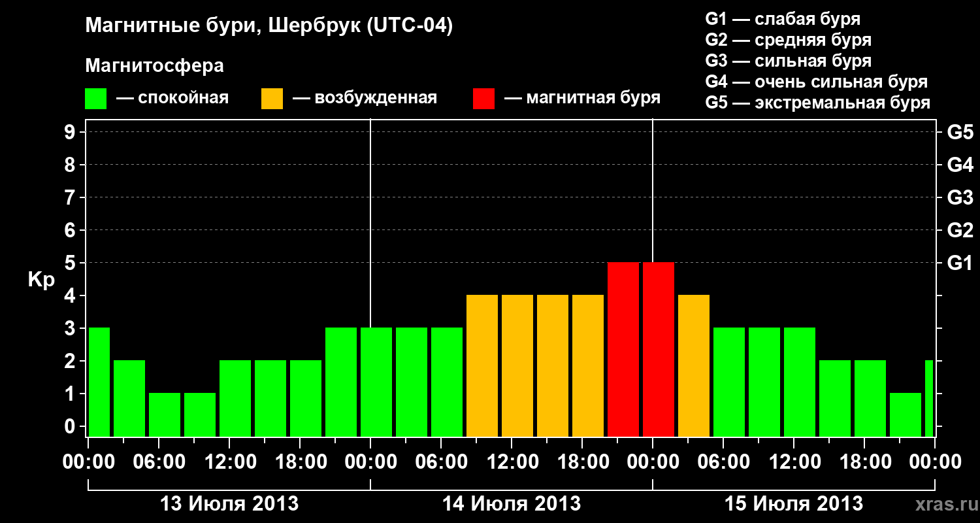The height and width of the screenshot is (523, 980).
Task: Click the 'Kp' axis label
Action: 41,280
